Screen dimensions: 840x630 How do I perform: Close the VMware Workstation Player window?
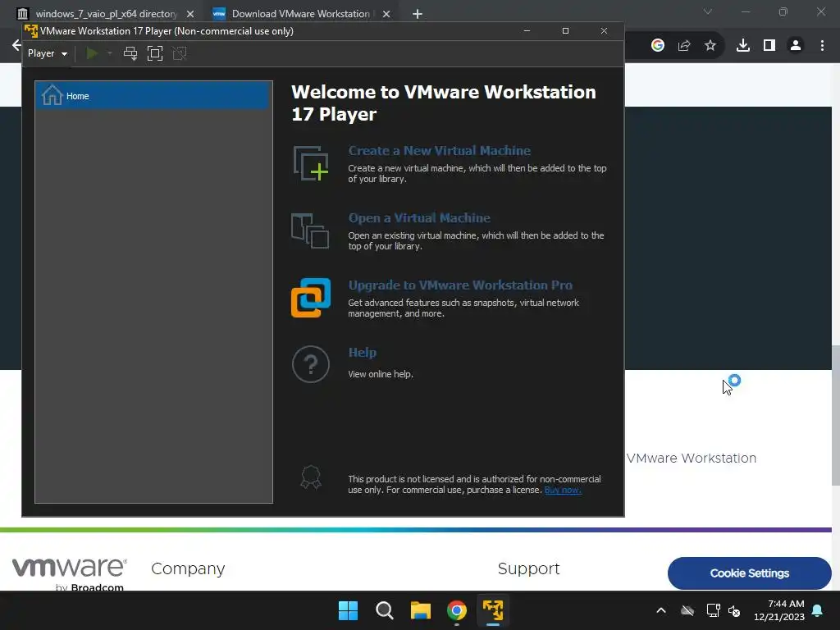pos(604,31)
